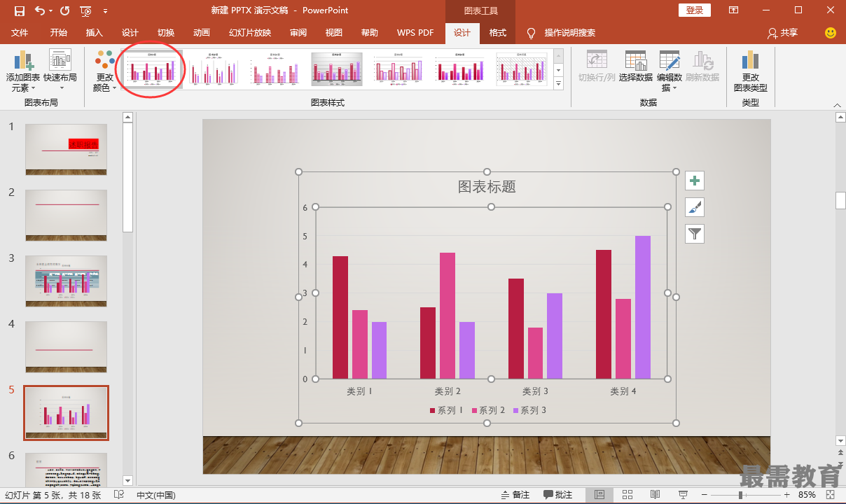Switch to Slide Sorter view icon

[627, 495]
